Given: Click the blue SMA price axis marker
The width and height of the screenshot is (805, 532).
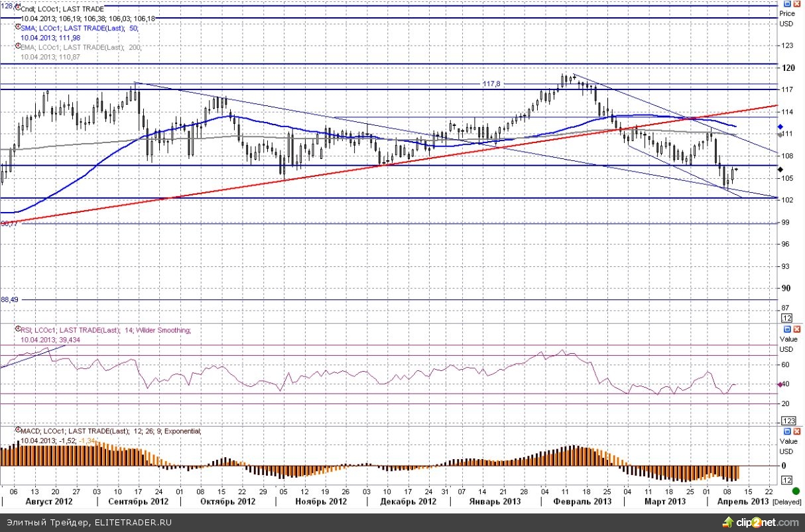Looking at the screenshot, I should [x=780, y=127].
